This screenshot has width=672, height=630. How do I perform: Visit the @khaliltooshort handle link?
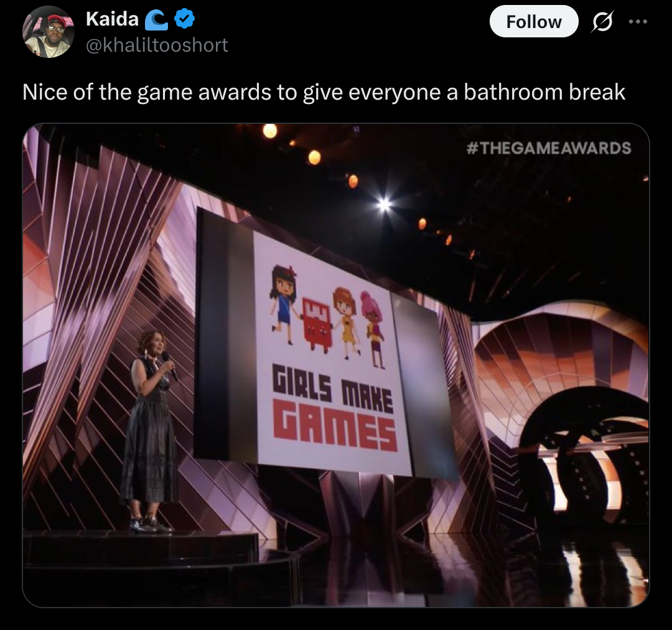point(157,45)
